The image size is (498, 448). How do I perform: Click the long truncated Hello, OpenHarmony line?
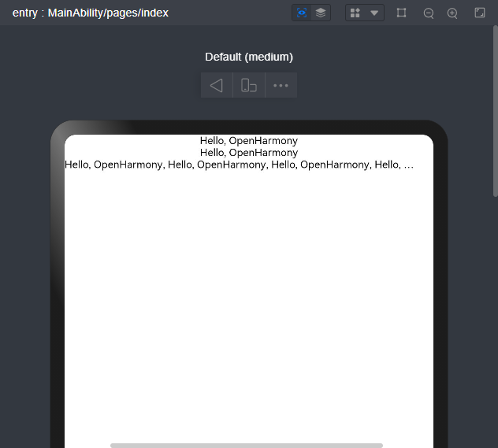240,165
